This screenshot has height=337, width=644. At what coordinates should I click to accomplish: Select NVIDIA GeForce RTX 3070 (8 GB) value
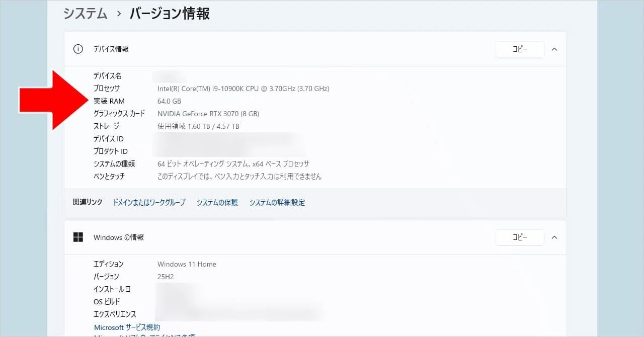(x=208, y=114)
